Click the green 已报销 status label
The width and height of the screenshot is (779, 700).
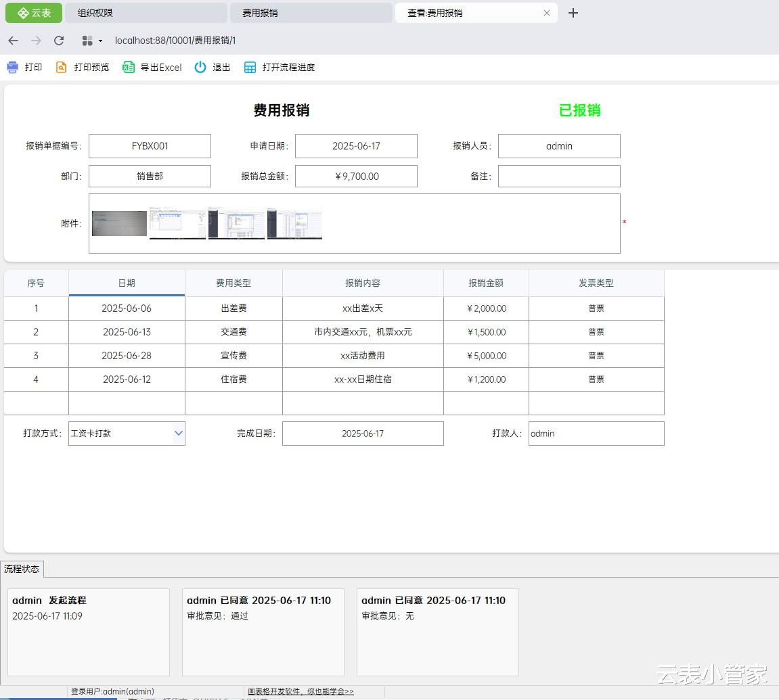[x=580, y=110]
